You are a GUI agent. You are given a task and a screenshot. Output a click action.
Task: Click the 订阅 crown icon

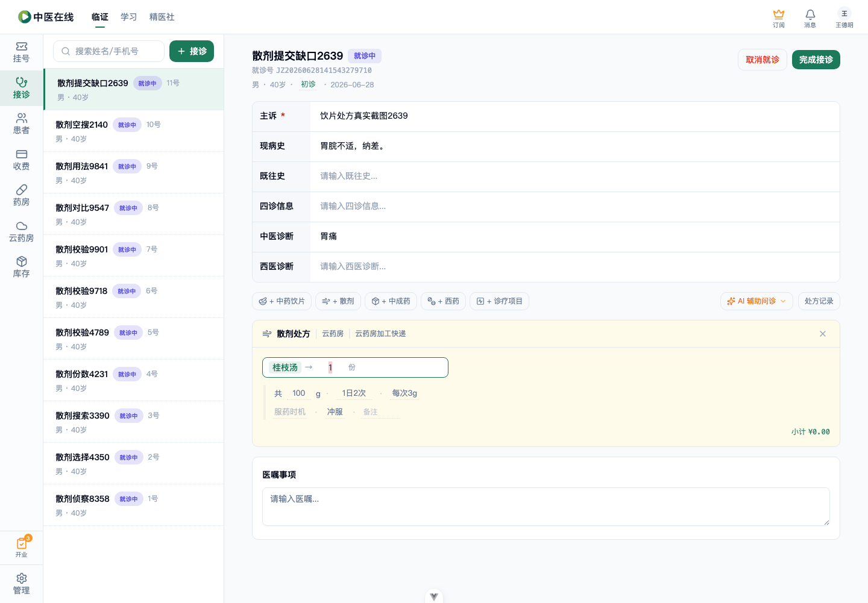(779, 18)
